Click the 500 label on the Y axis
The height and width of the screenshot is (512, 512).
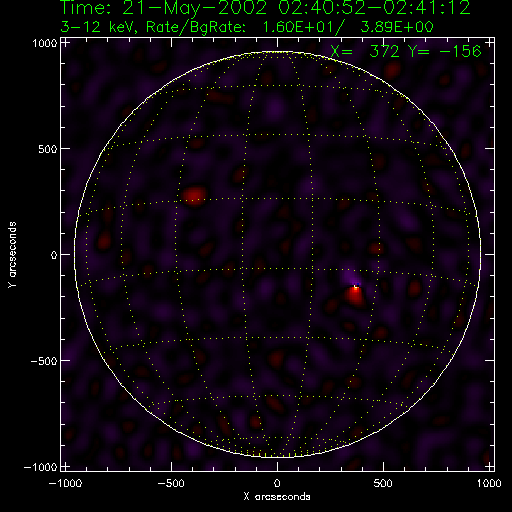coord(48,149)
